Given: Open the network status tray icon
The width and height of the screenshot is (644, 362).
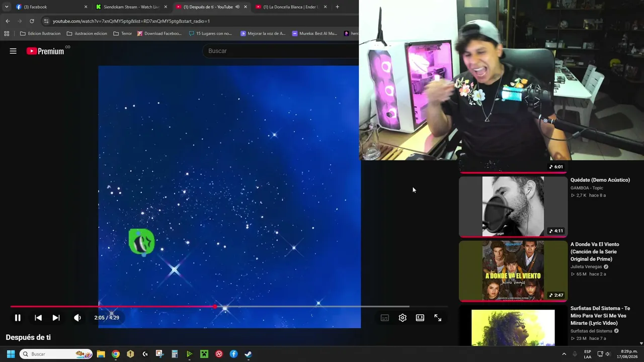Looking at the screenshot, I should tap(600, 354).
